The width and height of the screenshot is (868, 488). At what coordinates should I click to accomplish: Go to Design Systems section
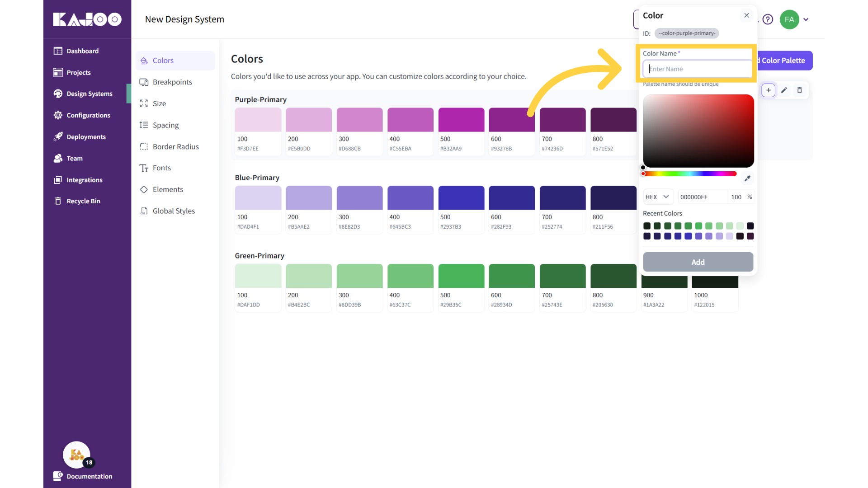point(90,94)
